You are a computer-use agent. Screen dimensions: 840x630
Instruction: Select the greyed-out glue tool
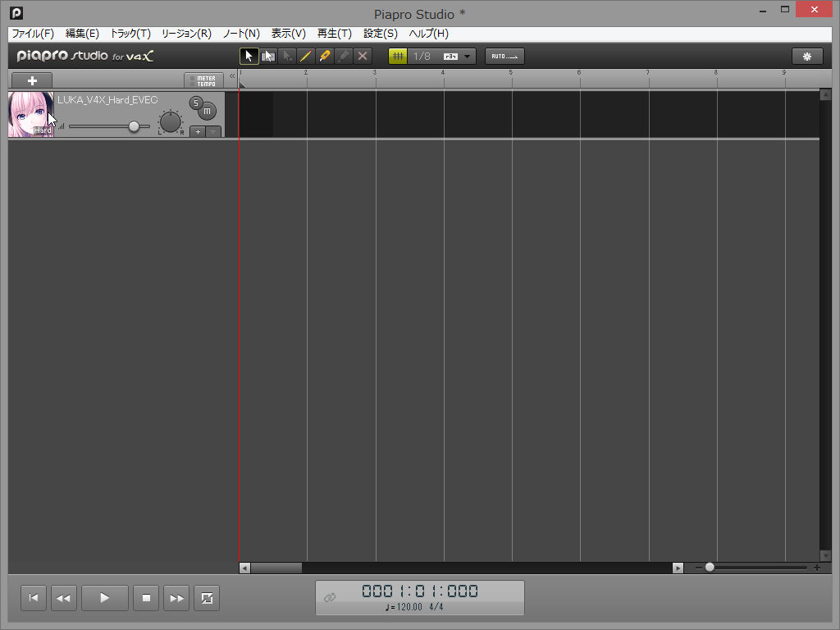[344, 57]
